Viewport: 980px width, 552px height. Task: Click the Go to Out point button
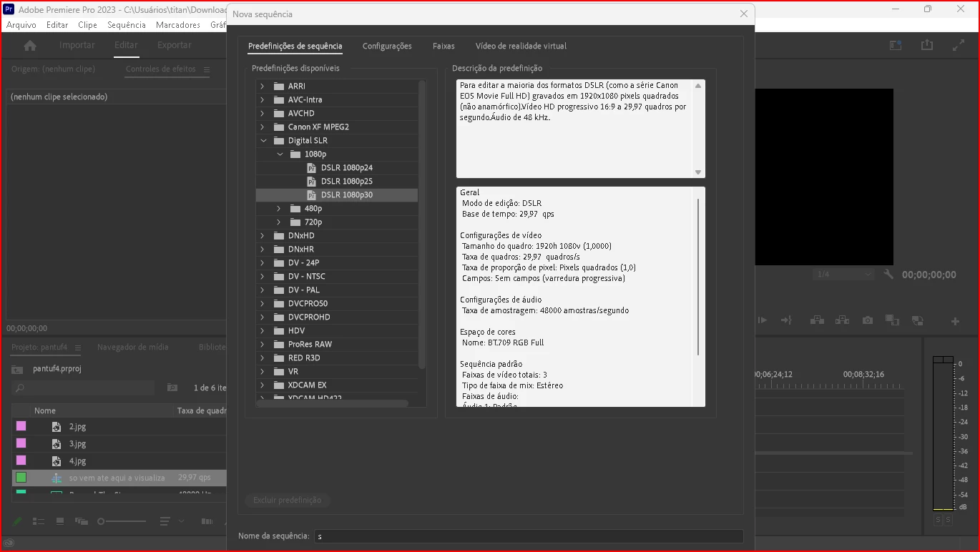[786, 320]
